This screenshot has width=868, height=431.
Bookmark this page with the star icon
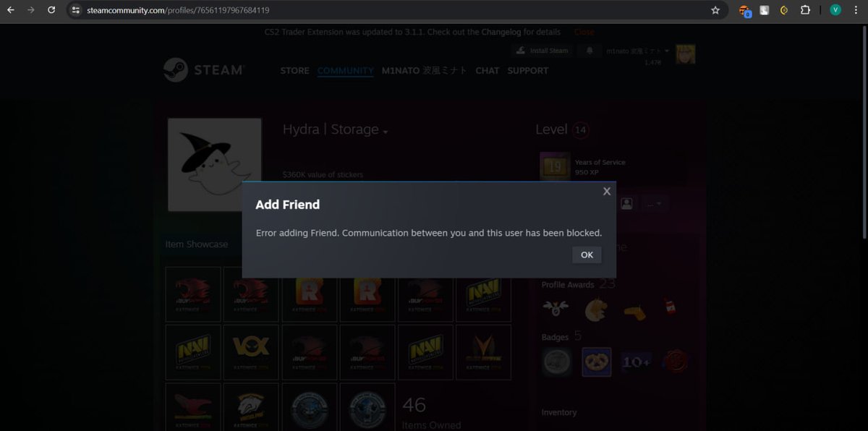pos(715,10)
